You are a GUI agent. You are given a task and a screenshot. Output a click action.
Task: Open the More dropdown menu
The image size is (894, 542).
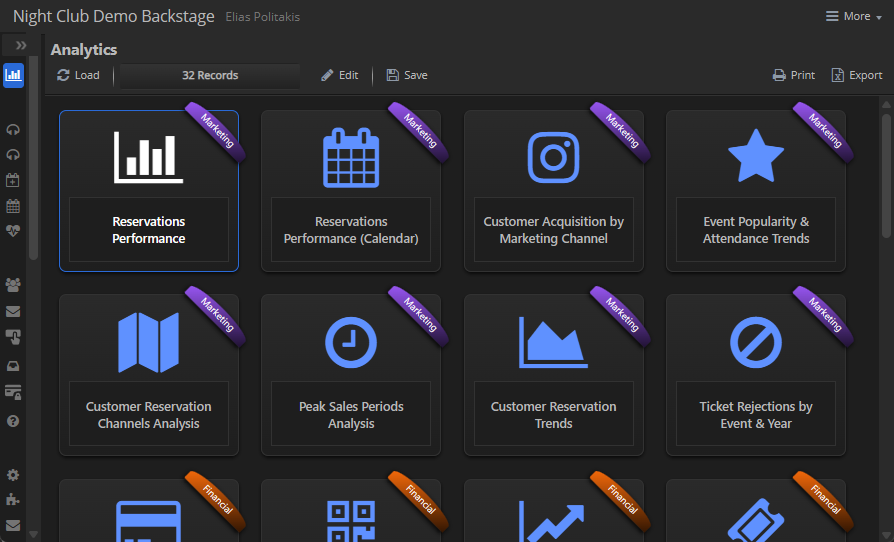coord(848,16)
